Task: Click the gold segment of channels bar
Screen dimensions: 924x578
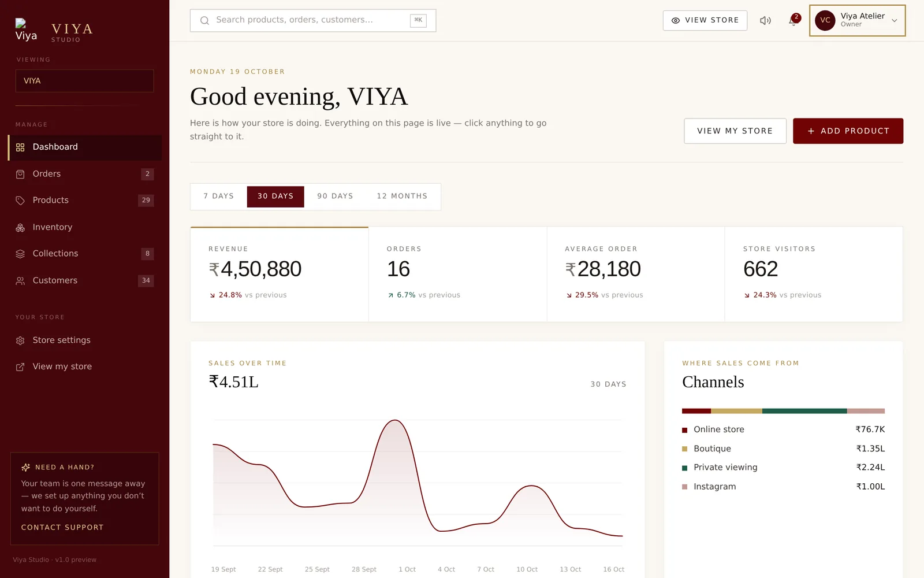Action: tap(736, 411)
